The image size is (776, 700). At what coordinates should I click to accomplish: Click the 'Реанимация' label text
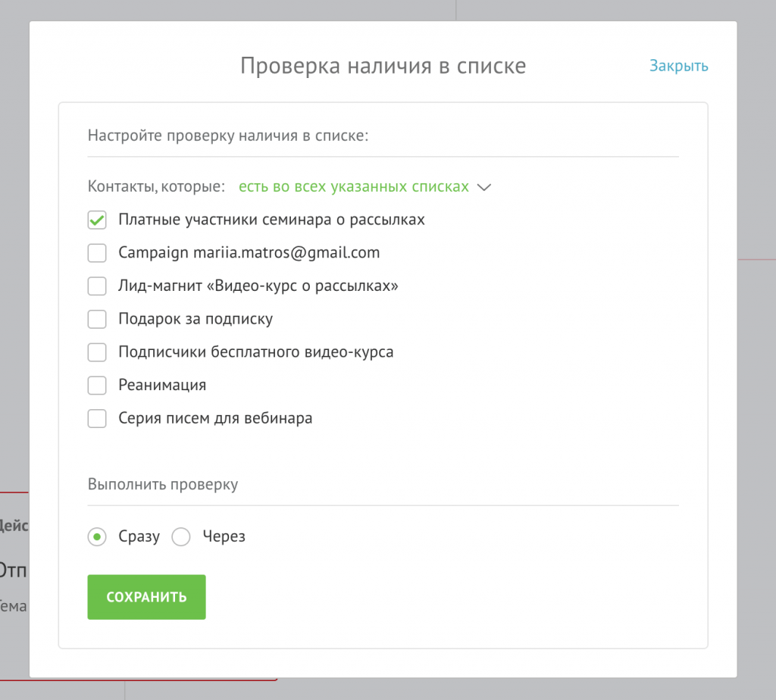[x=162, y=386]
